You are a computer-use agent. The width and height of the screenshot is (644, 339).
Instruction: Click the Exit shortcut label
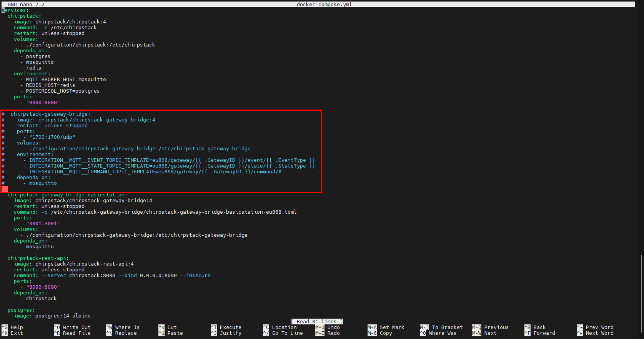click(17, 333)
